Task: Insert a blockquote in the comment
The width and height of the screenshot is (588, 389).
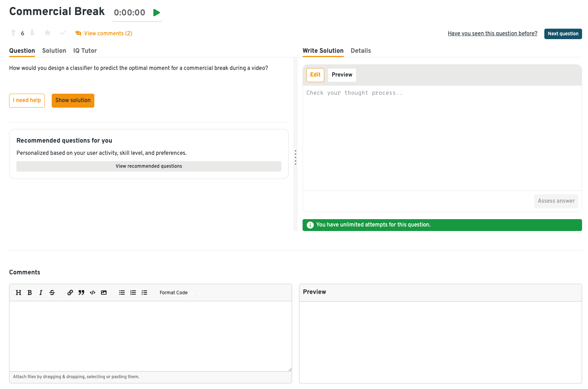Action: tap(81, 293)
